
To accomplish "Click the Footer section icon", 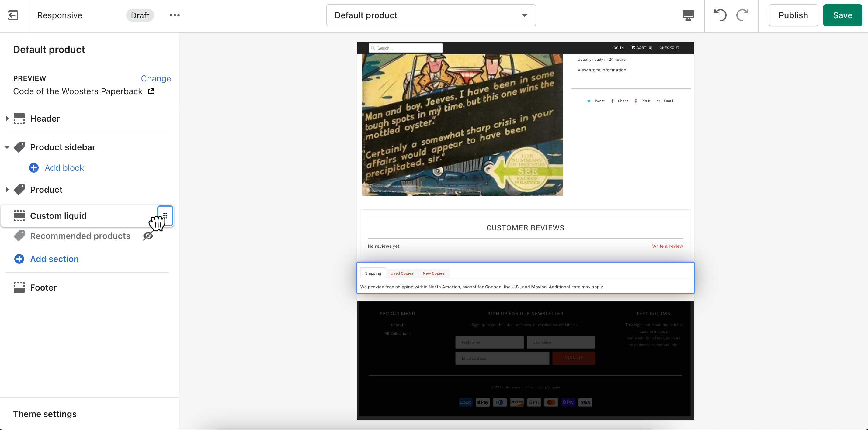I will pyautogui.click(x=19, y=287).
